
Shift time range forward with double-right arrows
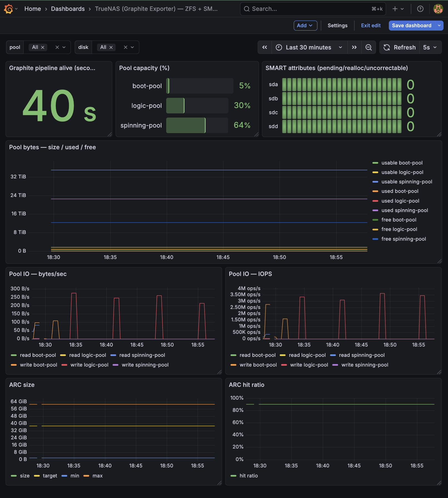354,48
